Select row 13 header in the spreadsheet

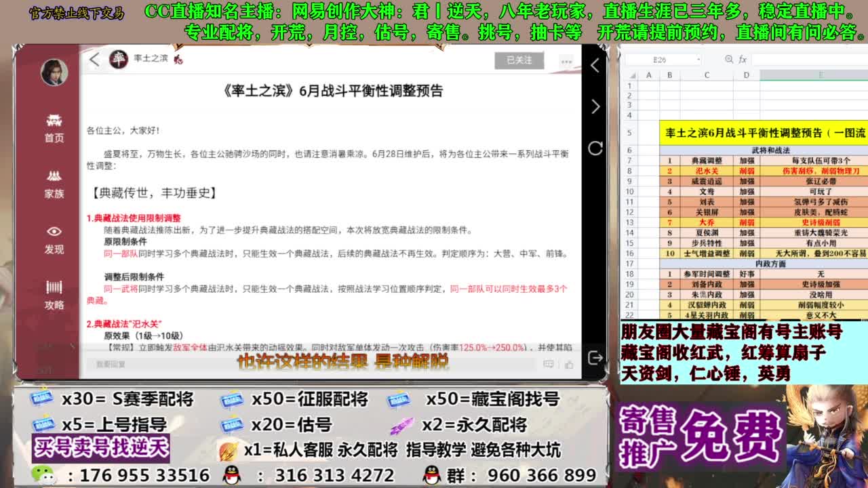tap(629, 222)
